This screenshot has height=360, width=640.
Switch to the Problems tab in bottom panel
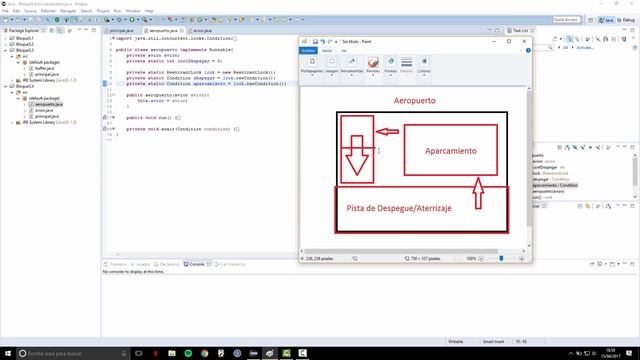(x=115, y=264)
